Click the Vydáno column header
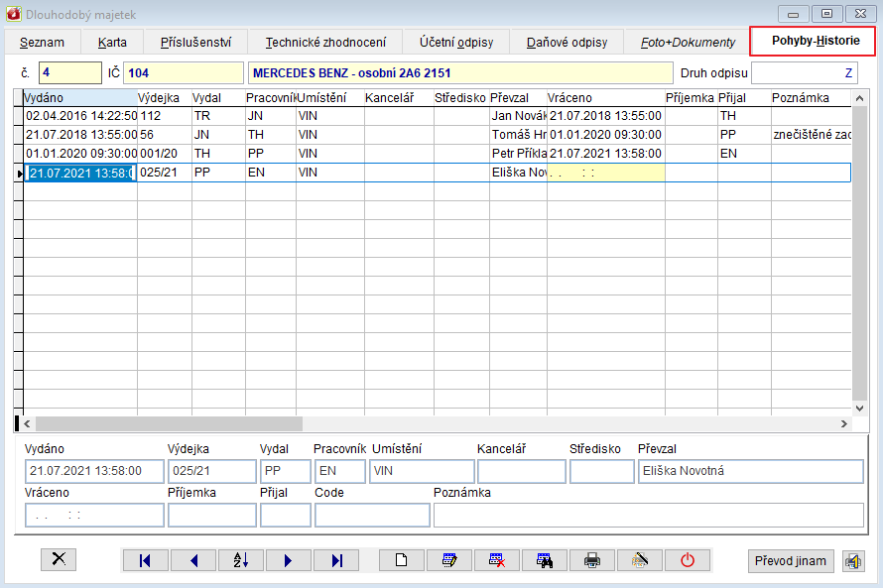The width and height of the screenshot is (883, 588). [x=80, y=98]
